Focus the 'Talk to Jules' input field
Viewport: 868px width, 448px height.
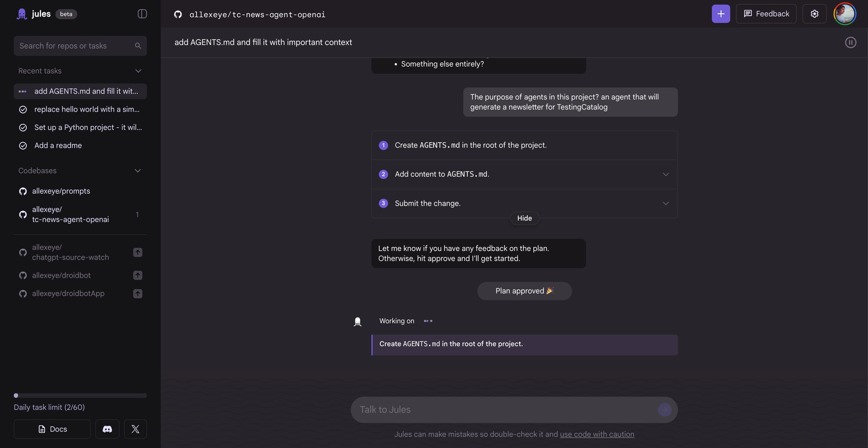tap(503, 410)
